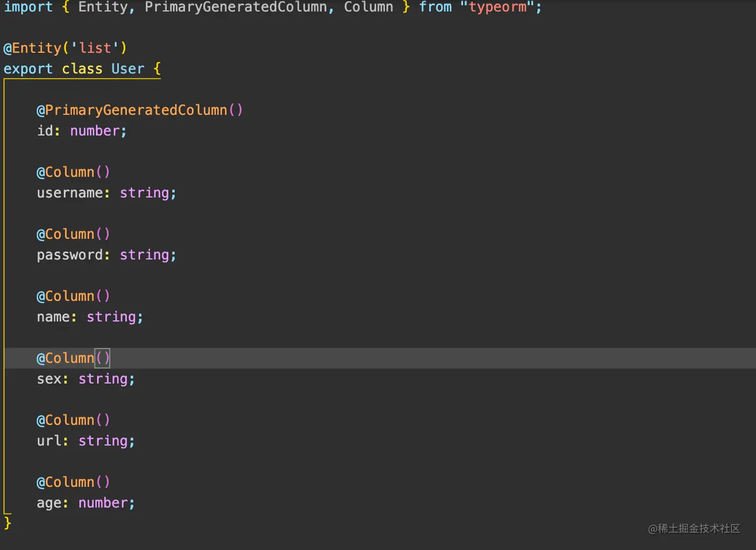Click "PrimaryGeneratedColumn" in the import statement
Viewport: 756px width, 550px height.
236,7
